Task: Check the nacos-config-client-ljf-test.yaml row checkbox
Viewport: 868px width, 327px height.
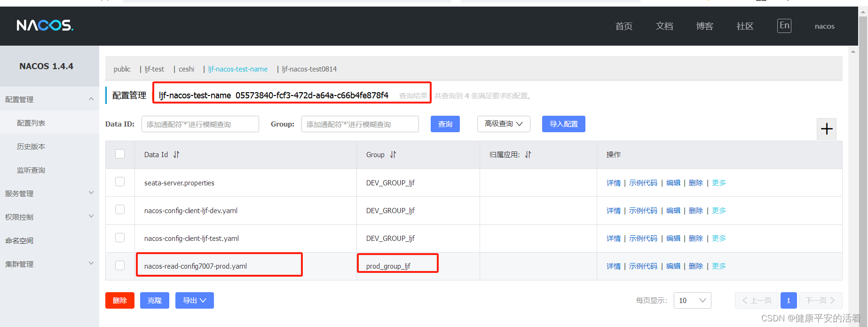Action: point(120,238)
